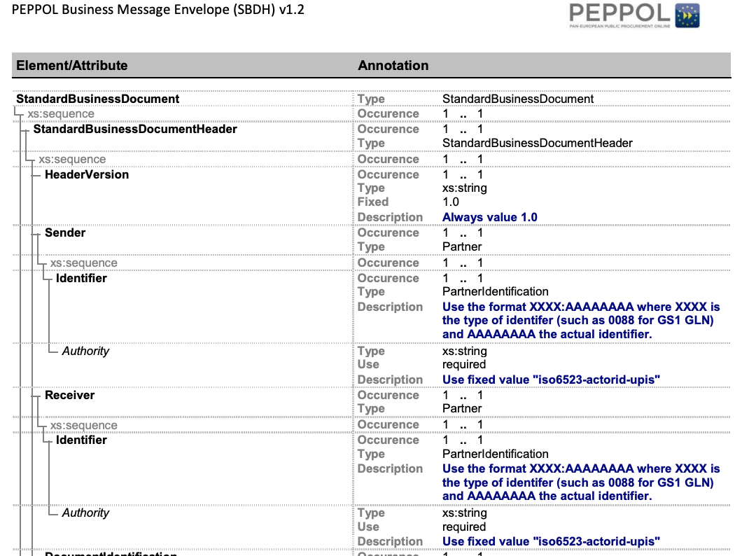Click the Sender Identifier format description text
The image size is (756, 556).
coord(581,320)
